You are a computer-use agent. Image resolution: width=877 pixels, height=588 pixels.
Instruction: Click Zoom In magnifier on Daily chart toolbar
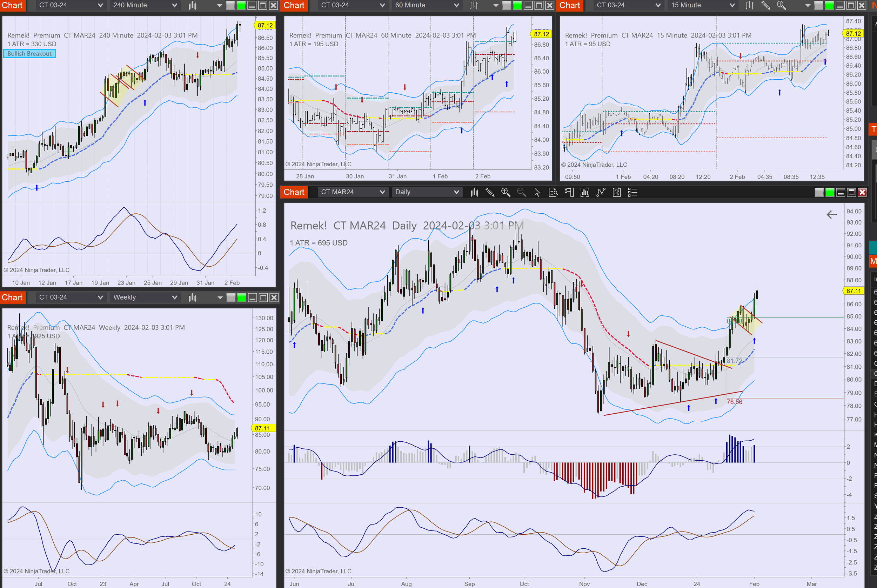point(506,192)
